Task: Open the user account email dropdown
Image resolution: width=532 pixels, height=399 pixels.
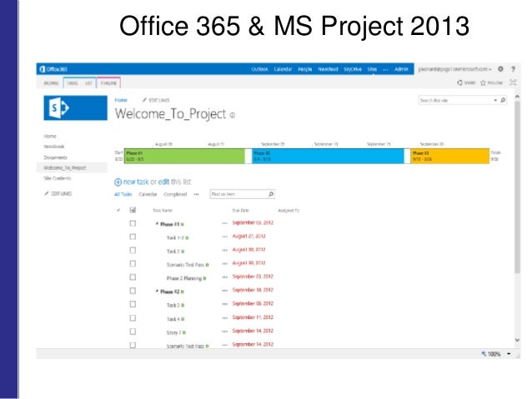Action: click(x=454, y=69)
